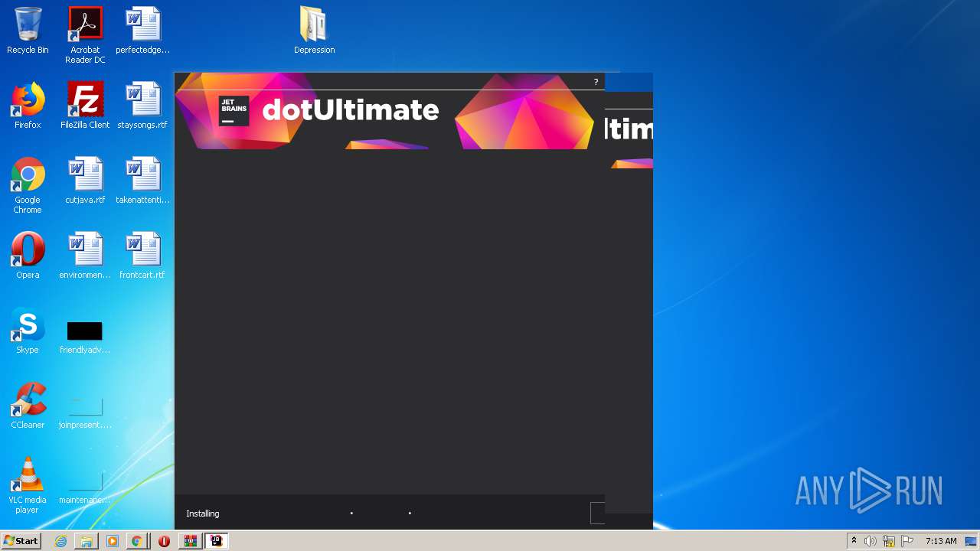Open the Action Center flag icon

coord(907,541)
